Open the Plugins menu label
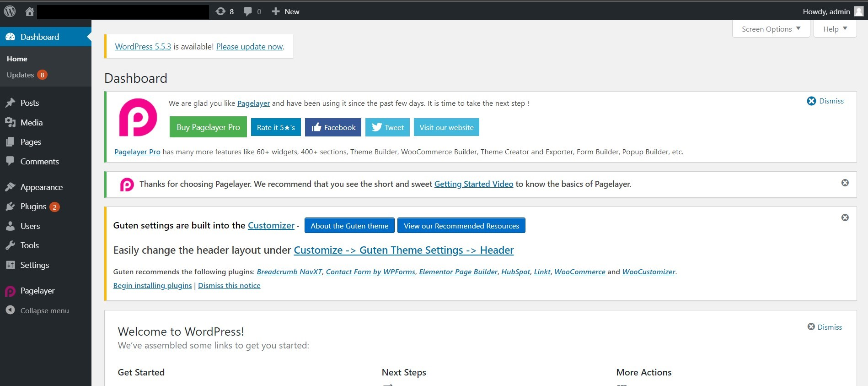 (x=33, y=207)
